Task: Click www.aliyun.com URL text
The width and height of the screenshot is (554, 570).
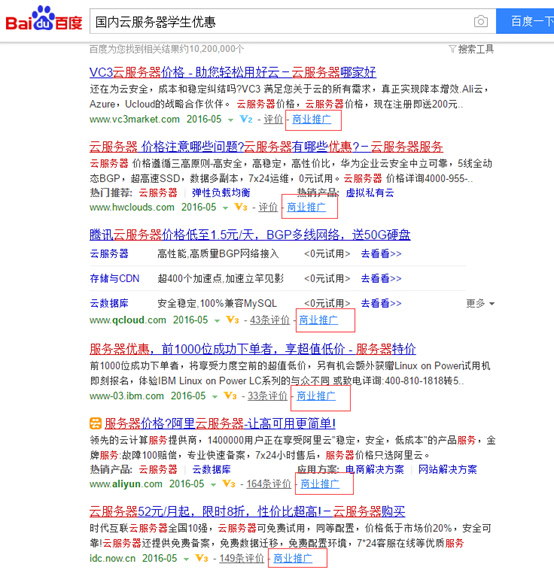Action: (x=126, y=484)
